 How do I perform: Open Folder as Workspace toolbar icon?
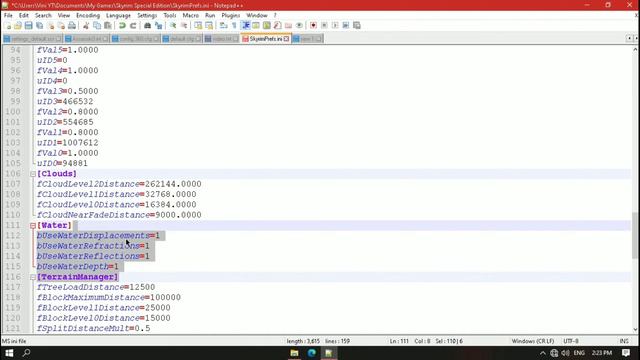click(288, 25)
